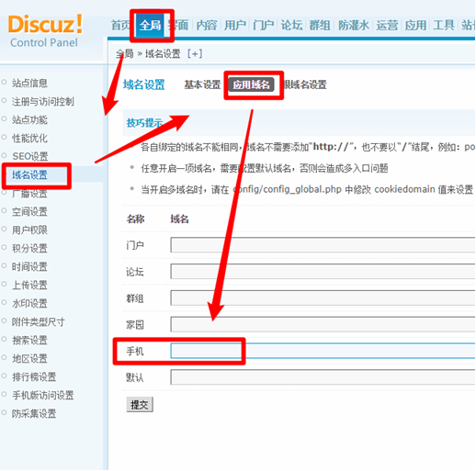This screenshot has width=476, height=471.
Task: Select the 应用域名 tab
Action: tap(251, 84)
